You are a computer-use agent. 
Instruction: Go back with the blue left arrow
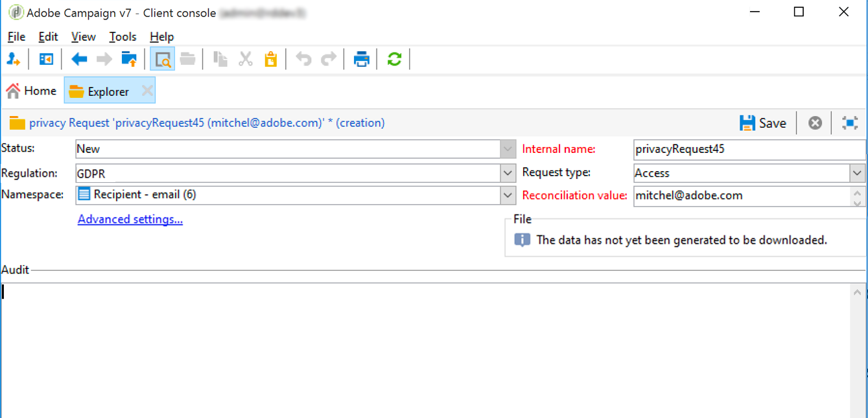(79, 60)
